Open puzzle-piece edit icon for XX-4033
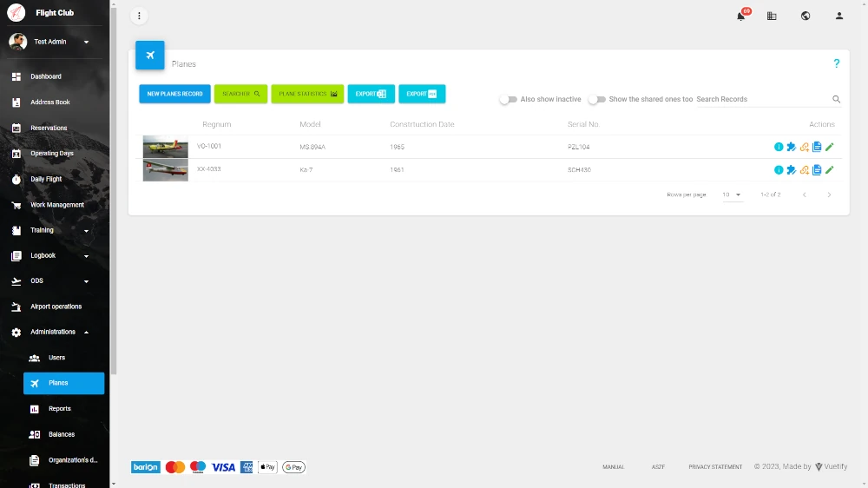Screen dimensions: 868x488 (791, 170)
